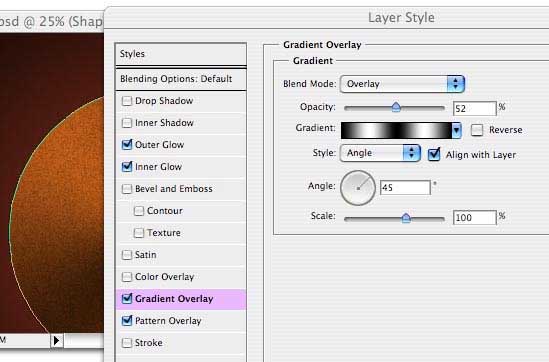Enable the Bevel and Emboss checkbox
Image resolution: width=549 pixels, height=362 pixels.
[126, 189]
